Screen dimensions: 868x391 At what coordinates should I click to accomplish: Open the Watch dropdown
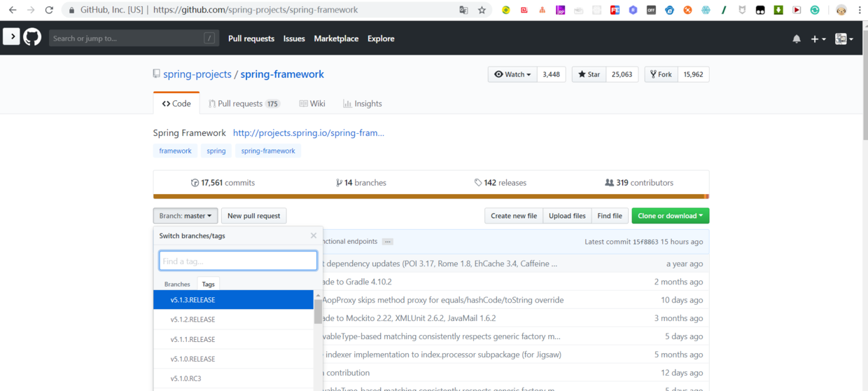coord(512,74)
